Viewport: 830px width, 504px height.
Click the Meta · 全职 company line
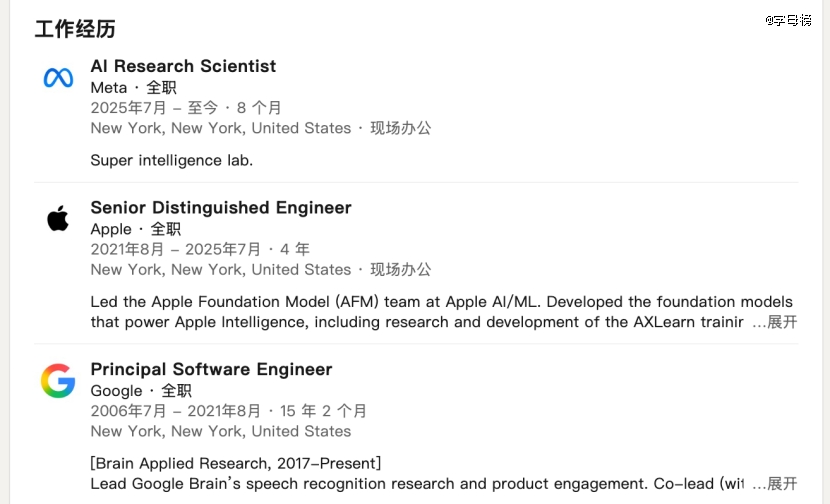tap(133, 88)
